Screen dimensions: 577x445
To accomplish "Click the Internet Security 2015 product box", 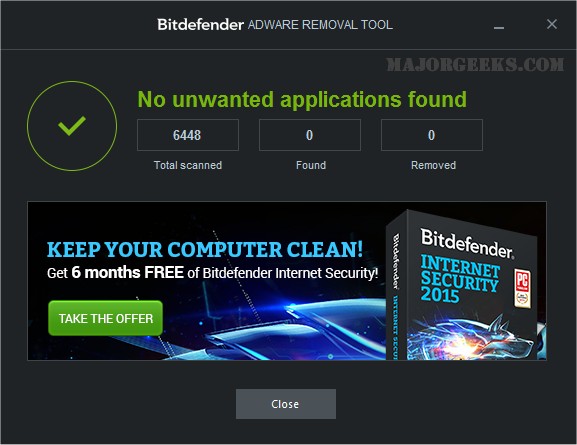I will coord(465,286).
